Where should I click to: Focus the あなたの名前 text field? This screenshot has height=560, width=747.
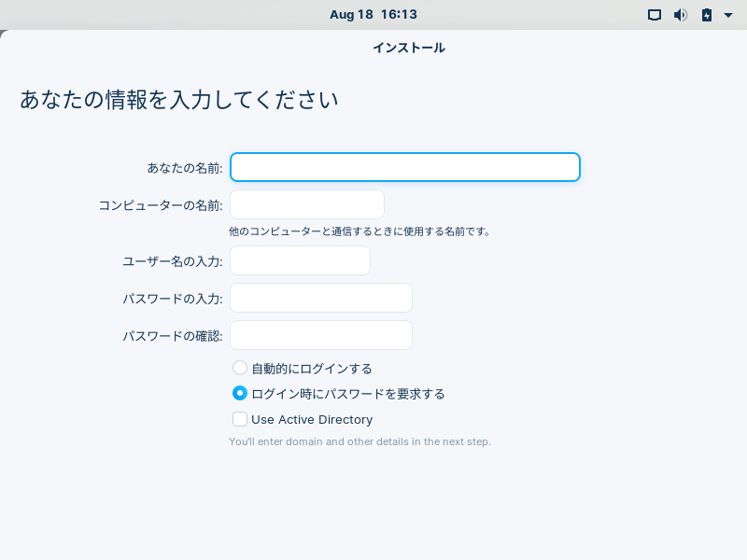tap(405, 167)
